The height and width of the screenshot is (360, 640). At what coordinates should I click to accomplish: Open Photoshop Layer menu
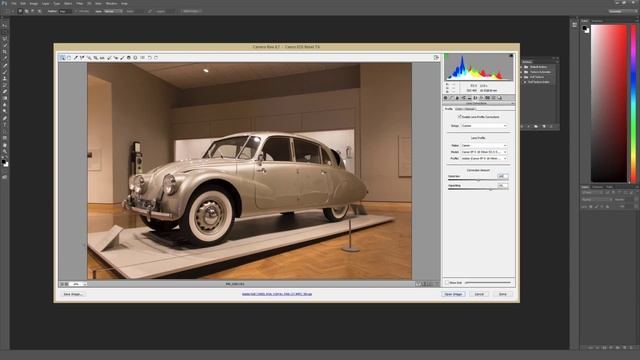pyautogui.click(x=45, y=3)
